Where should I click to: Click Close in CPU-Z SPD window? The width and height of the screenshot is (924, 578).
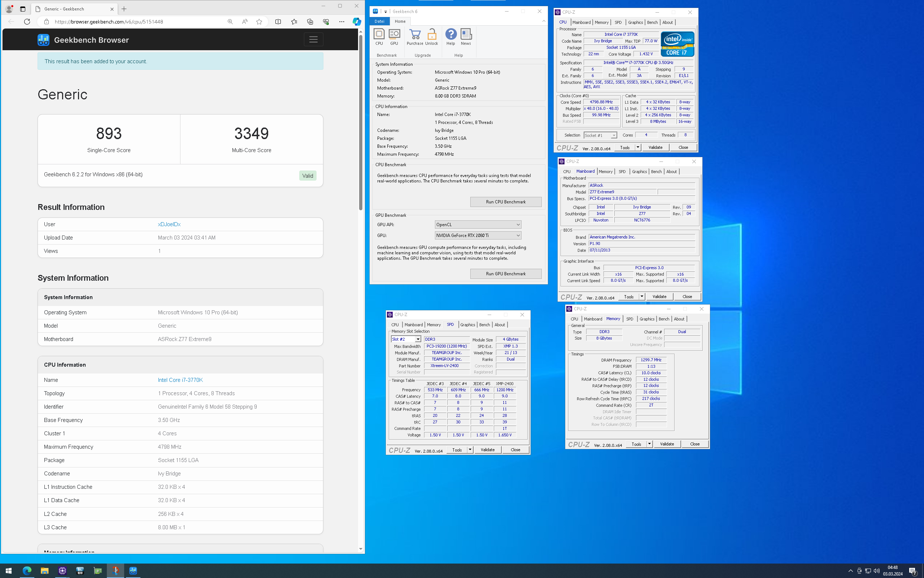515,450
